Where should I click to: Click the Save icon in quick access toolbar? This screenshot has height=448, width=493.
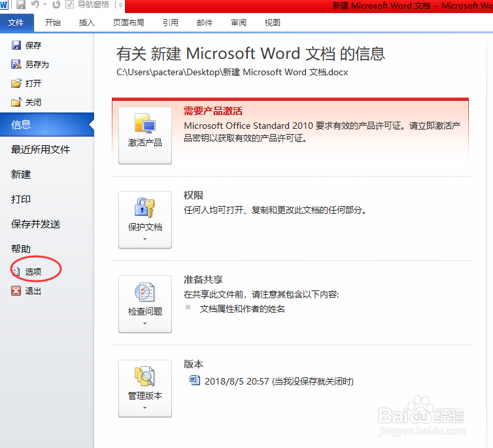(21, 5)
